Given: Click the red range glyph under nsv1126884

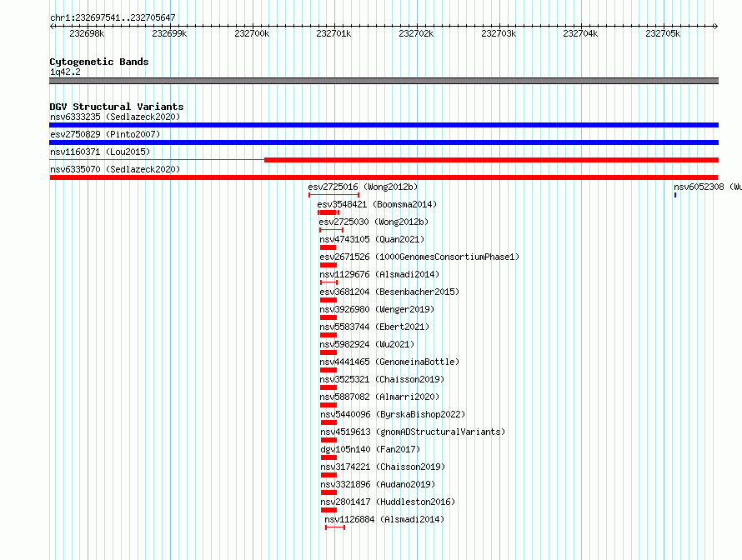Looking at the screenshot, I should click(x=335, y=527).
